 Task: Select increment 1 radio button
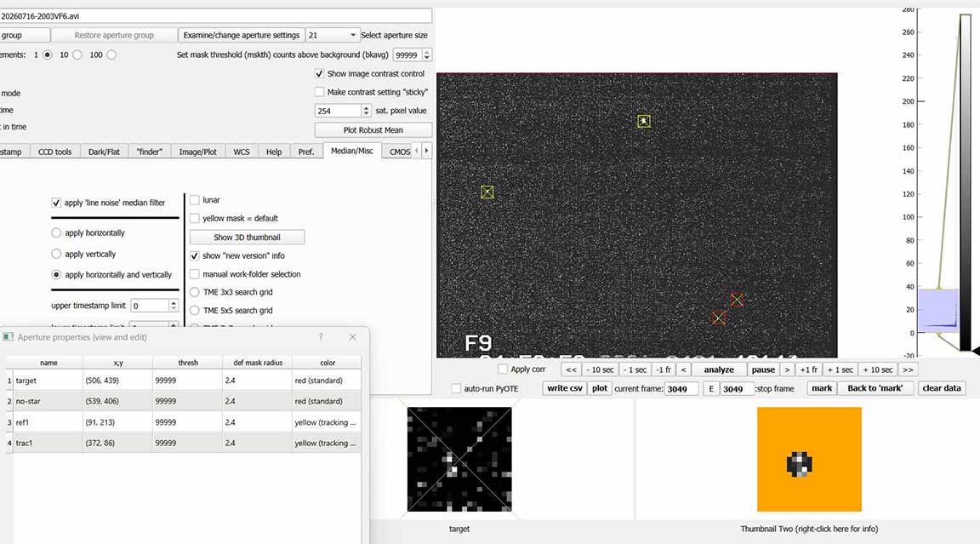(x=47, y=55)
